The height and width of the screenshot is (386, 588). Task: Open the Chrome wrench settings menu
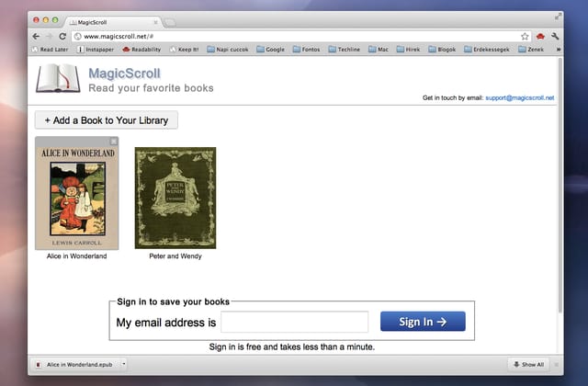[x=555, y=37]
